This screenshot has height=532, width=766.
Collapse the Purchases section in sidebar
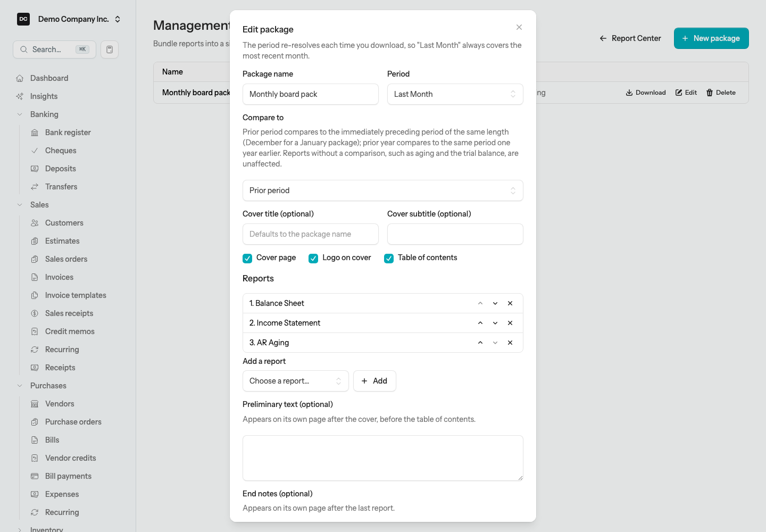pyautogui.click(x=20, y=386)
